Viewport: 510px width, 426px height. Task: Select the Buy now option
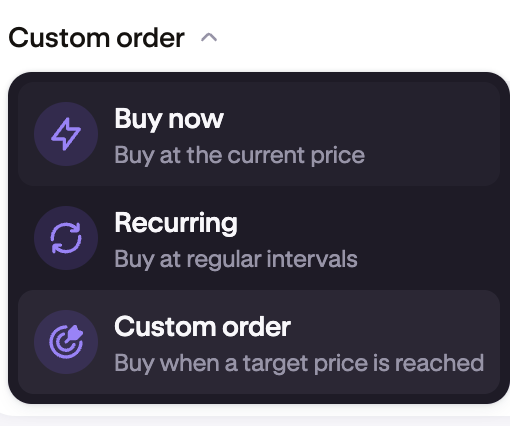(x=259, y=134)
